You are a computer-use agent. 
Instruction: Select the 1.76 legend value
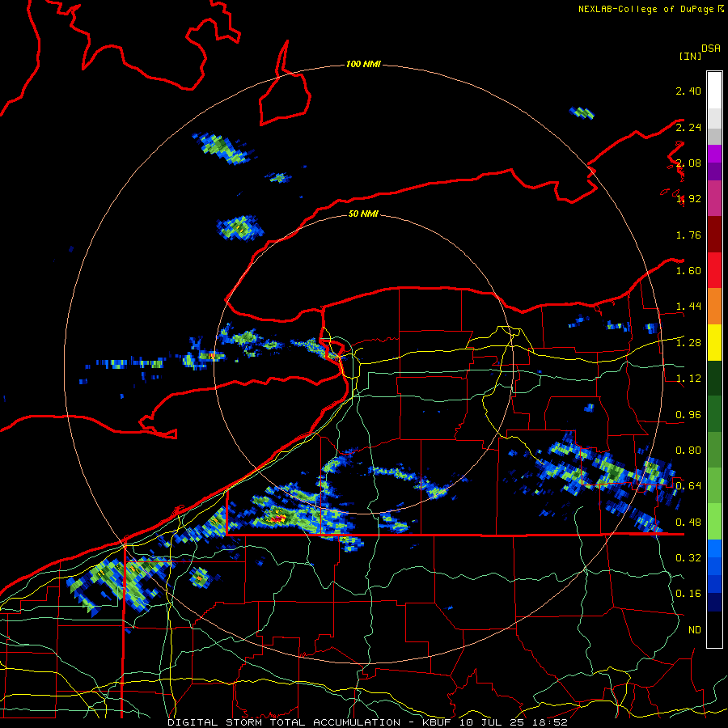(688, 235)
